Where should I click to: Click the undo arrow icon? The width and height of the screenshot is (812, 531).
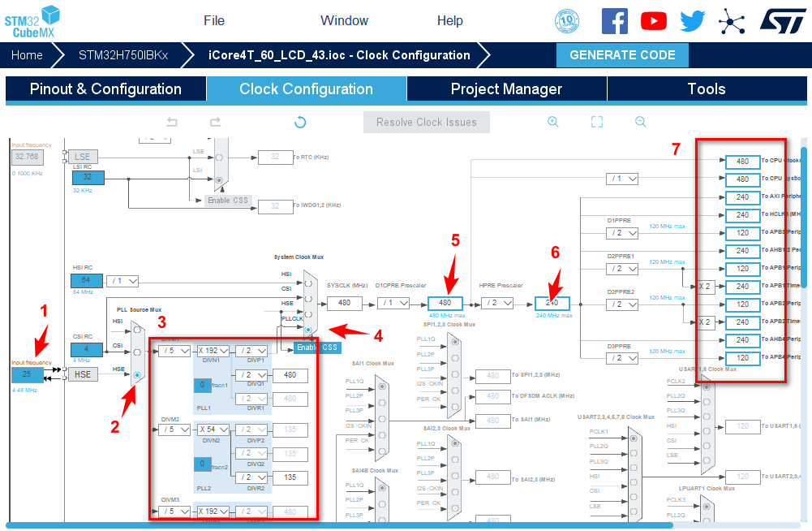tap(172, 122)
